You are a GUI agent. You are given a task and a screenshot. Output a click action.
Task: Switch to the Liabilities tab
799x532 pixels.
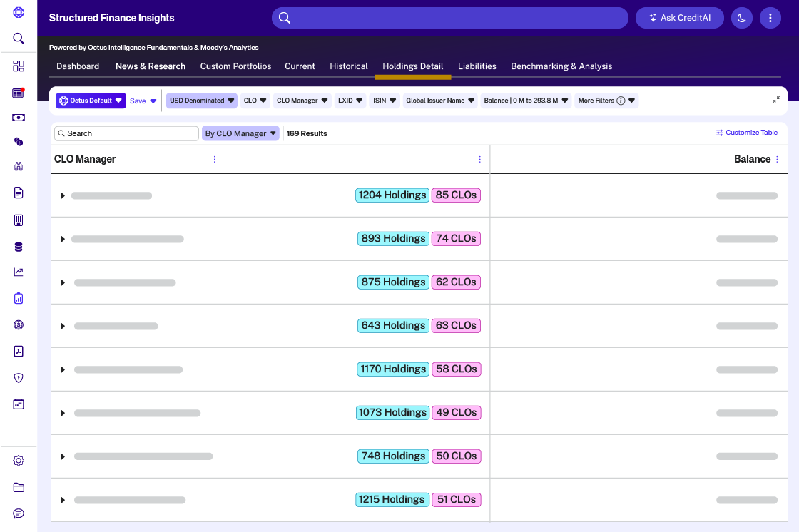coord(477,66)
